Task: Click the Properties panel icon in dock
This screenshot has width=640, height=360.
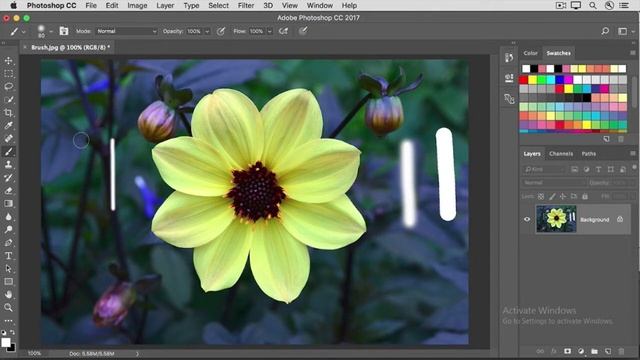Action: (509, 78)
